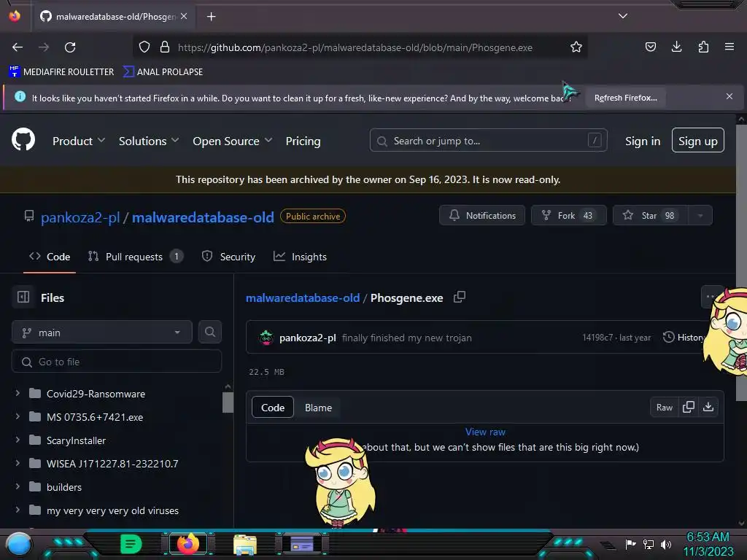
Task: Go to GitHub homepage via Octocat logo
Action: tap(23, 139)
